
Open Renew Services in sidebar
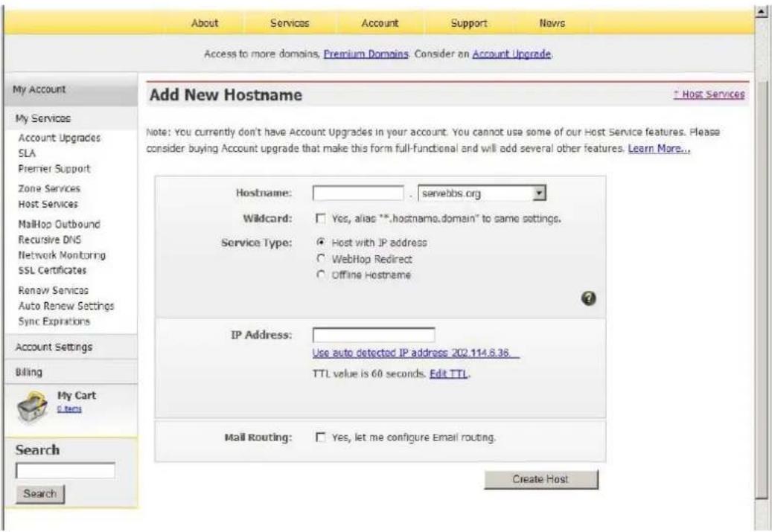coord(53,290)
